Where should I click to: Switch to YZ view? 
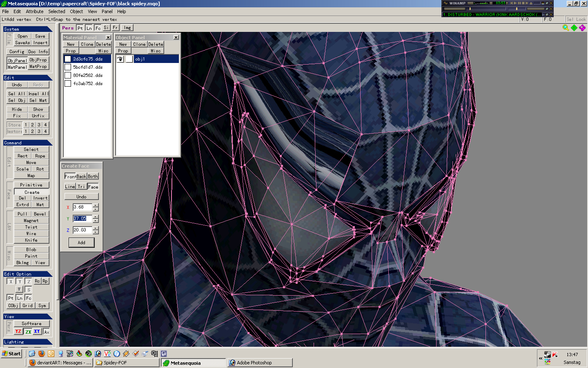pyautogui.click(x=18, y=332)
